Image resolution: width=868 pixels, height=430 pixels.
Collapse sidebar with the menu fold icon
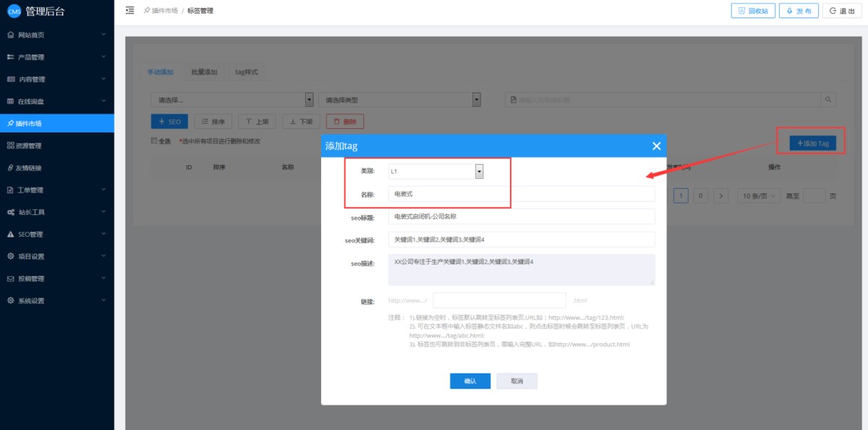pos(129,10)
